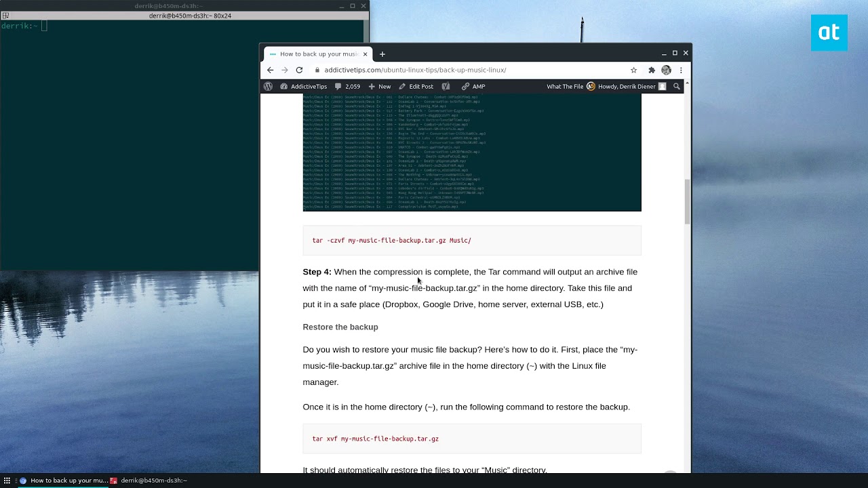Image resolution: width=868 pixels, height=488 pixels.
Task: Click New in the WordPress admin bar
Action: click(x=380, y=86)
